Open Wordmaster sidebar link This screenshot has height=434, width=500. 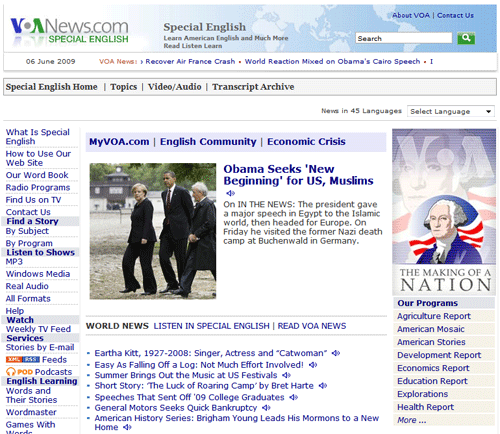tap(31, 412)
